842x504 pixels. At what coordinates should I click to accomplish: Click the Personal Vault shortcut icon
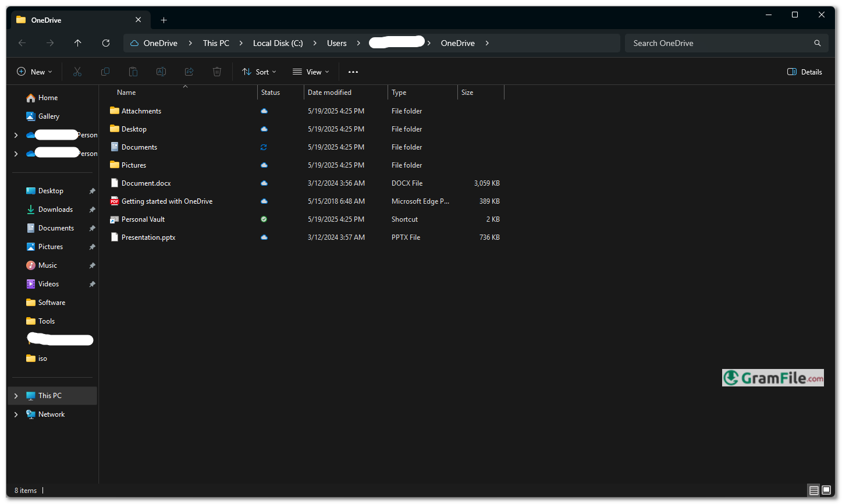click(115, 219)
